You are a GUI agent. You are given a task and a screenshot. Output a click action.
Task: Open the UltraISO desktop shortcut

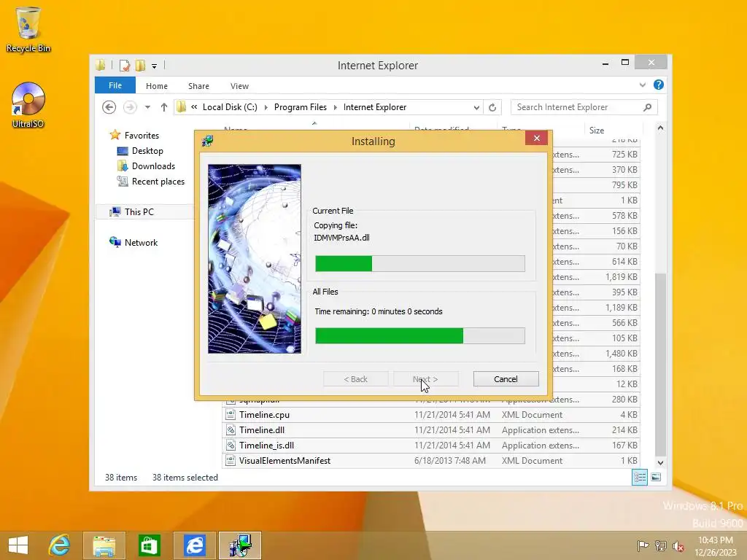[x=28, y=105]
